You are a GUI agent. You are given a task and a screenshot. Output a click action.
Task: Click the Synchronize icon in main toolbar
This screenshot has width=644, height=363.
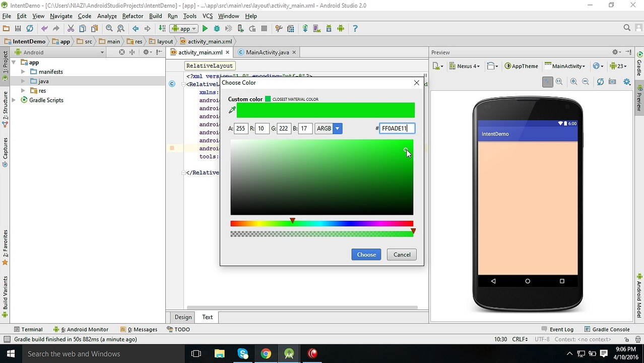tap(30, 29)
